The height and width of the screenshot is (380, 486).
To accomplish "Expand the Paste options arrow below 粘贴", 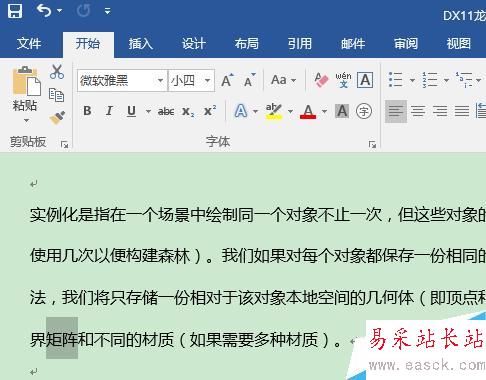I will [26, 120].
